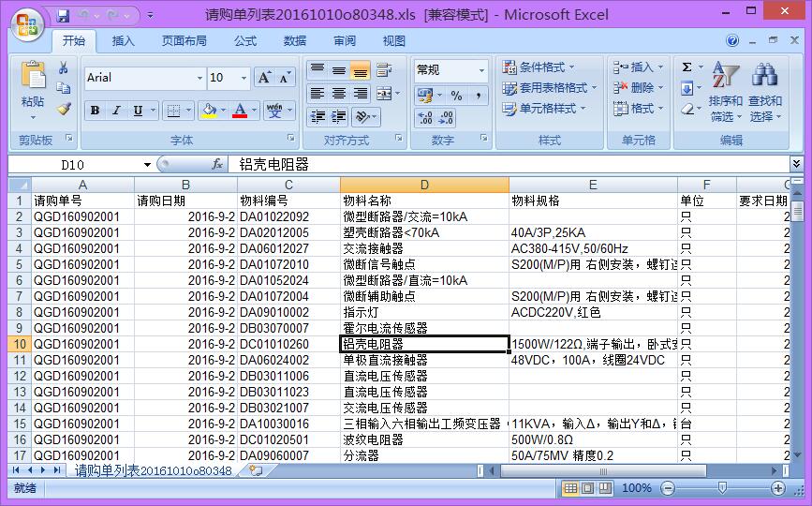812x506 pixels.
Task: Click the AutoSum sigma icon
Action: [x=687, y=67]
